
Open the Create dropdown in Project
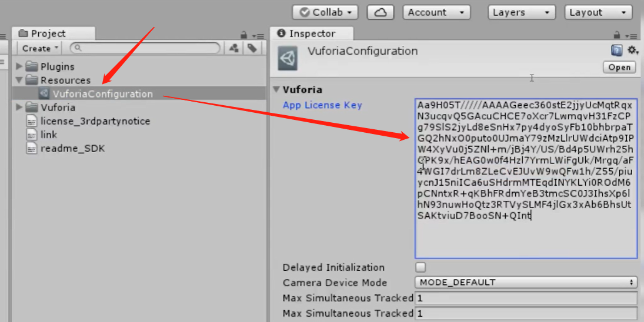point(40,48)
